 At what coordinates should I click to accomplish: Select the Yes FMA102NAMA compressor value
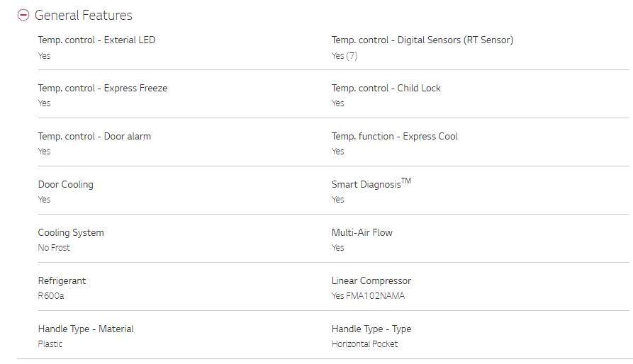pyautogui.click(x=368, y=296)
